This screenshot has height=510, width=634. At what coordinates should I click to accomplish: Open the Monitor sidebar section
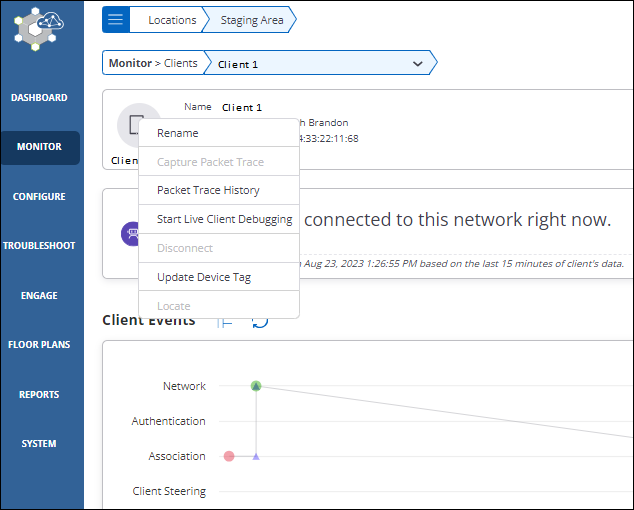[x=40, y=147]
